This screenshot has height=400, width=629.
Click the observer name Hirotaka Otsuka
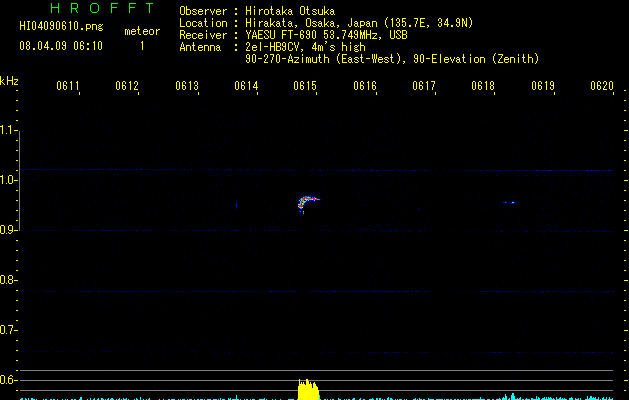(x=290, y=11)
